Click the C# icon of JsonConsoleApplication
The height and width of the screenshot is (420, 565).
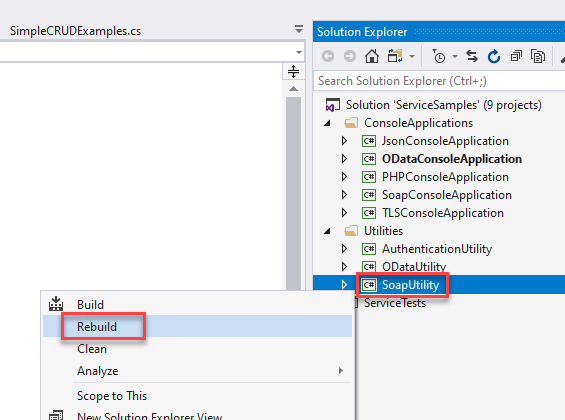(x=369, y=141)
